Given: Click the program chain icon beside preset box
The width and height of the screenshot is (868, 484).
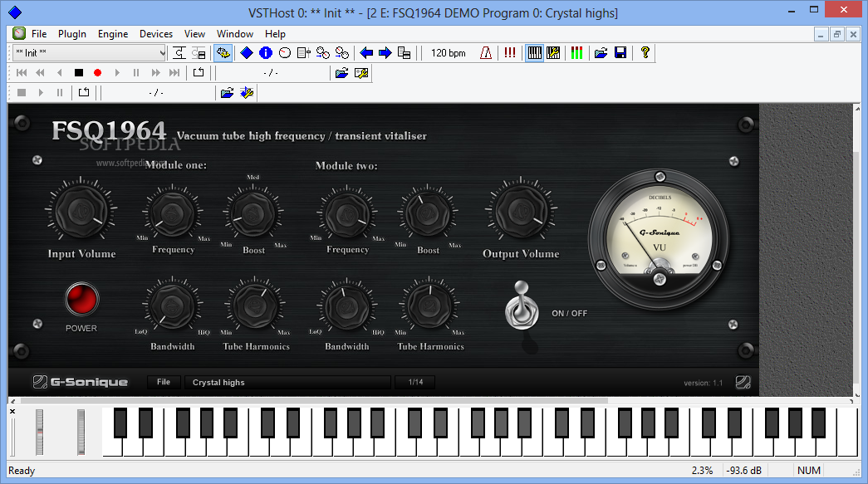Looking at the screenshot, I should coord(179,53).
